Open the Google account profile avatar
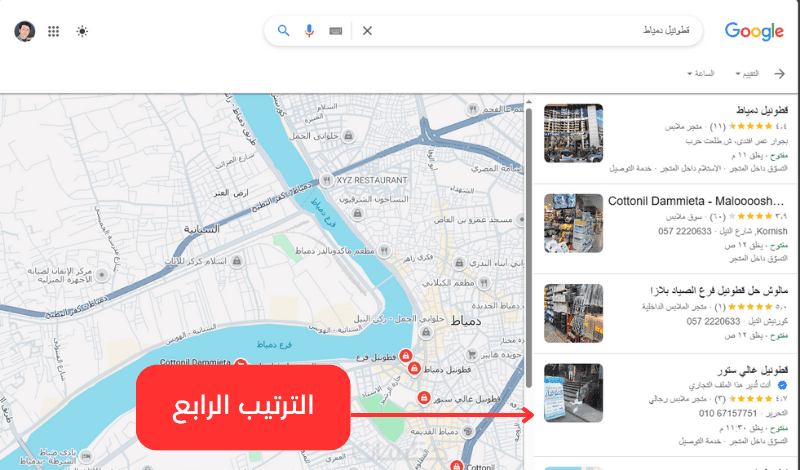This screenshot has width=800, height=470. [x=24, y=31]
